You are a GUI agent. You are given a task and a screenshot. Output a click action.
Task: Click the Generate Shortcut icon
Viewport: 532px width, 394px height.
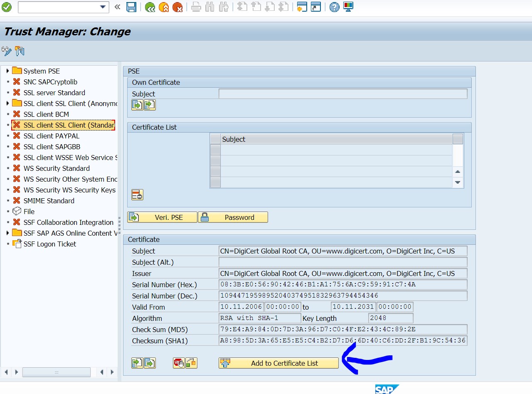[x=316, y=7]
